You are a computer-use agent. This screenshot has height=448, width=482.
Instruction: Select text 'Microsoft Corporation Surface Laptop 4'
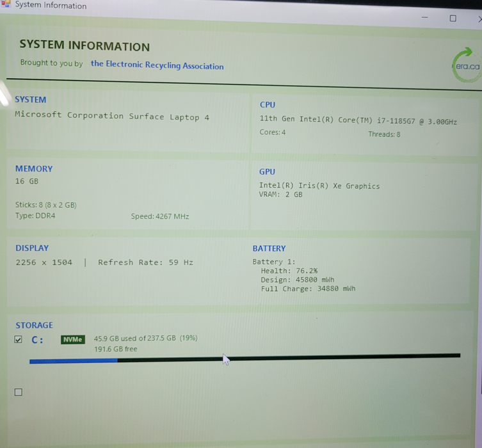click(112, 116)
